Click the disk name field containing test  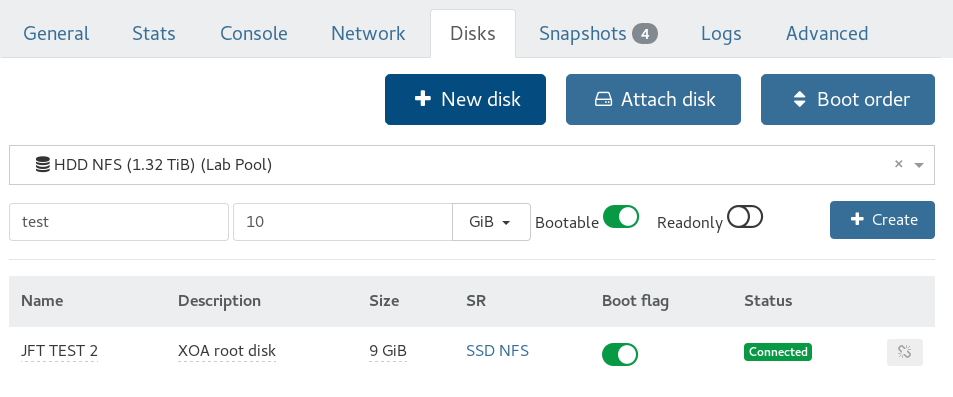(x=119, y=222)
